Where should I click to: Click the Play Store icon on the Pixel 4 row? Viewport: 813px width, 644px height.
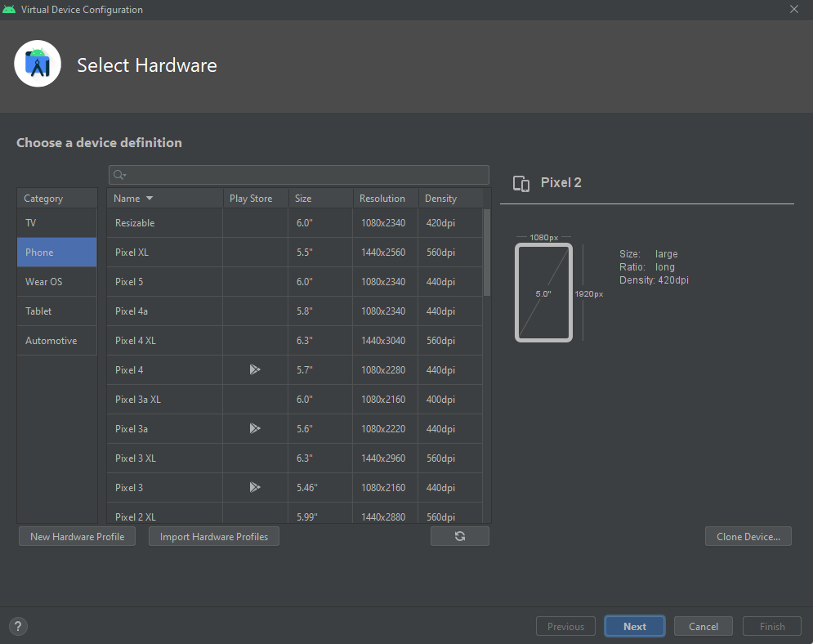(x=255, y=369)
